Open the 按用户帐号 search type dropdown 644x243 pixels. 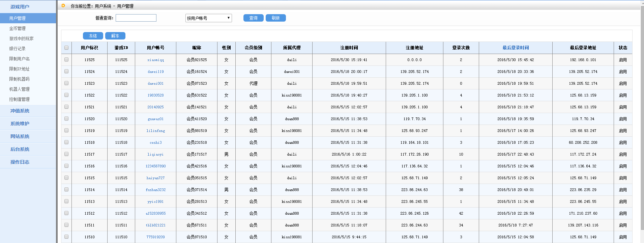pyautogui.click(x=208, y=18)
